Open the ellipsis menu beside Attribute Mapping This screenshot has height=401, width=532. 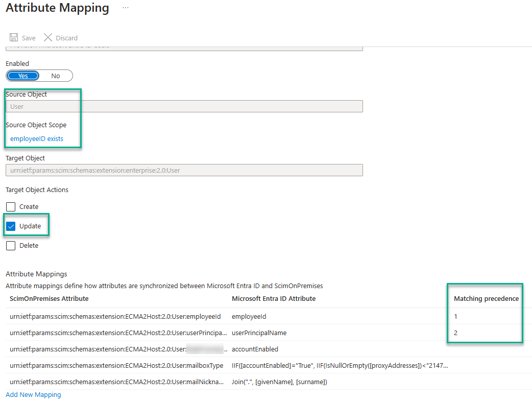[126, 8]
